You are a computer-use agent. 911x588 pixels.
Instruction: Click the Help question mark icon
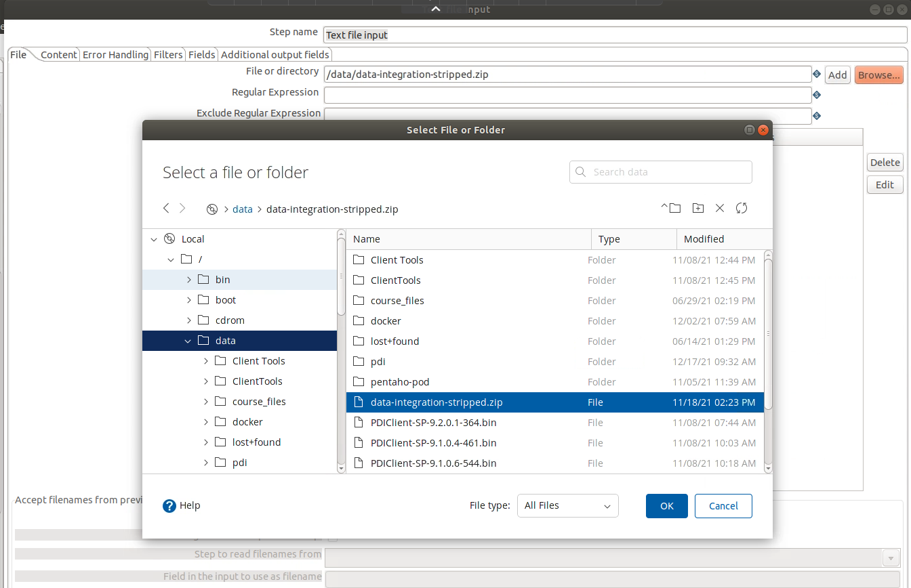pyautogui.click(x=169, y=506)
